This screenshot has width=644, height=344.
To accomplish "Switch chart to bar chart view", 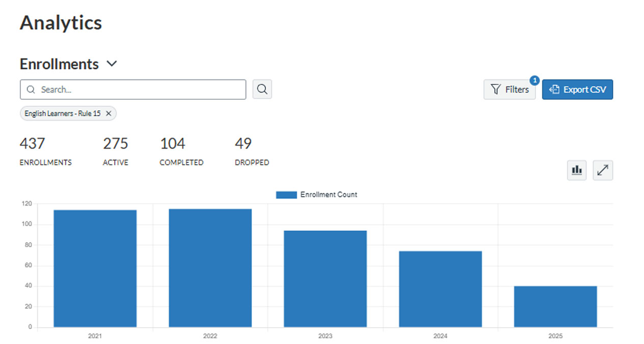I will click(x=576, y=170).
